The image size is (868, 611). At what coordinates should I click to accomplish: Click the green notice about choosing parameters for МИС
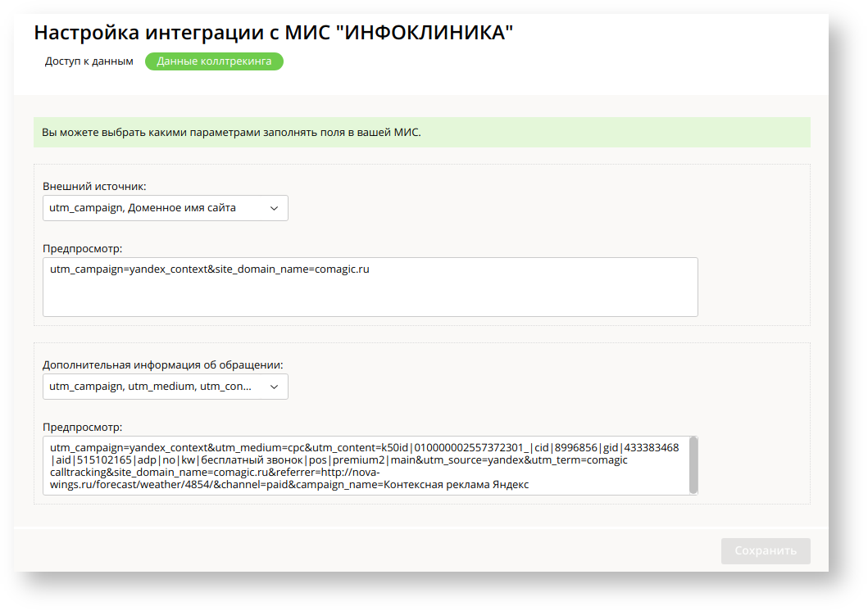[x=422, y=132]
